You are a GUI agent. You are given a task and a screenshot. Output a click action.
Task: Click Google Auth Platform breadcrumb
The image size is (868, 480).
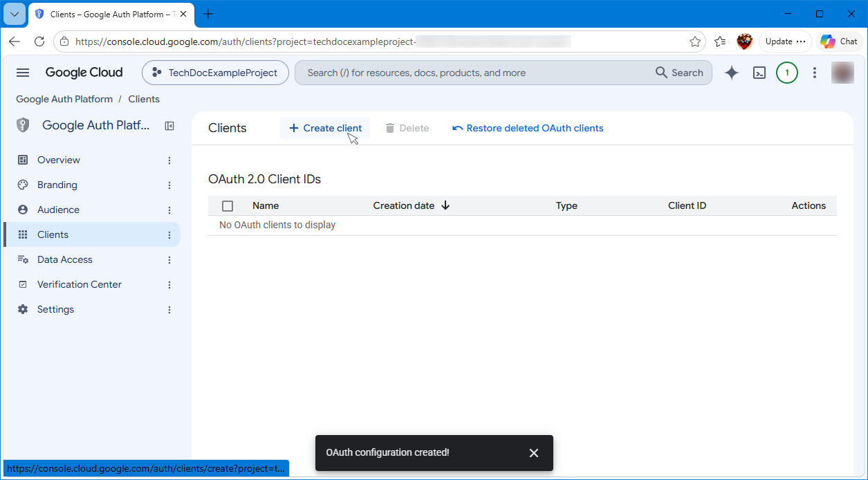point(64,99)
